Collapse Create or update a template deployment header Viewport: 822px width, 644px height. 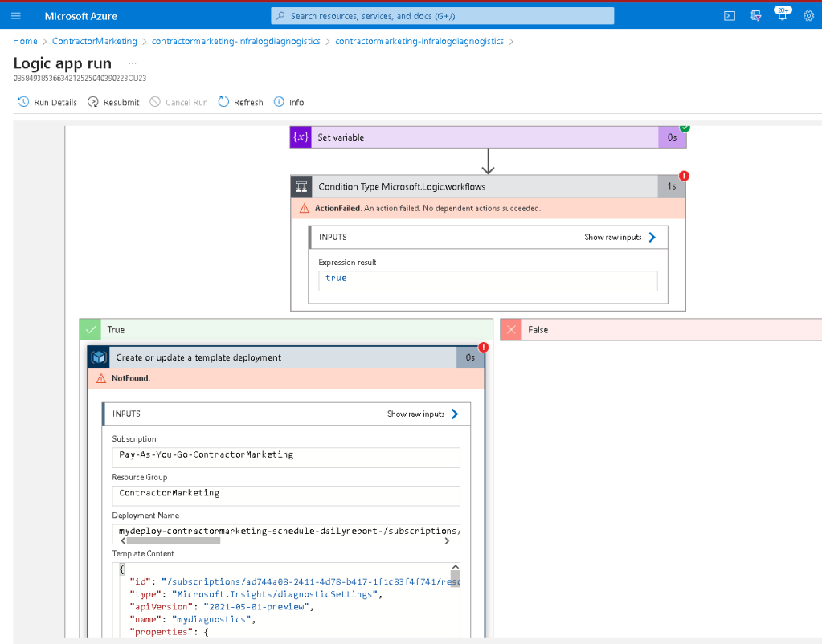(x=286, y=357)
